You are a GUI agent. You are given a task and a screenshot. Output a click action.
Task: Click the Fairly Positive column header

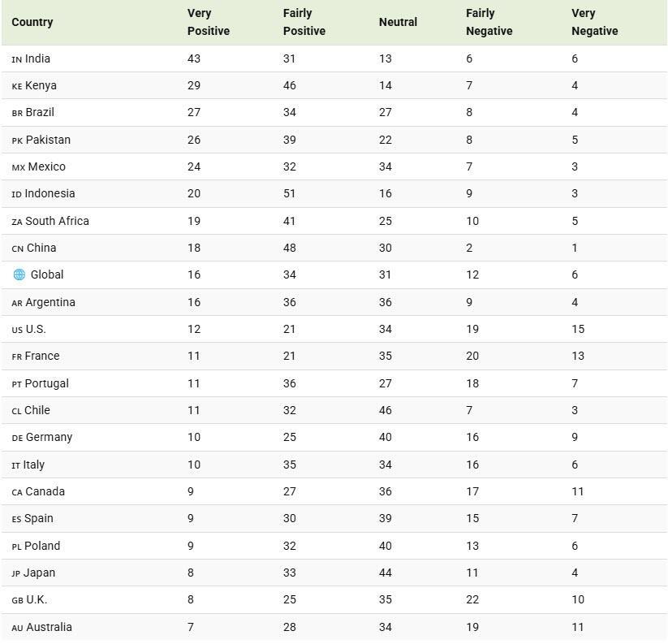pyautogui.click(x=304, y=22)
